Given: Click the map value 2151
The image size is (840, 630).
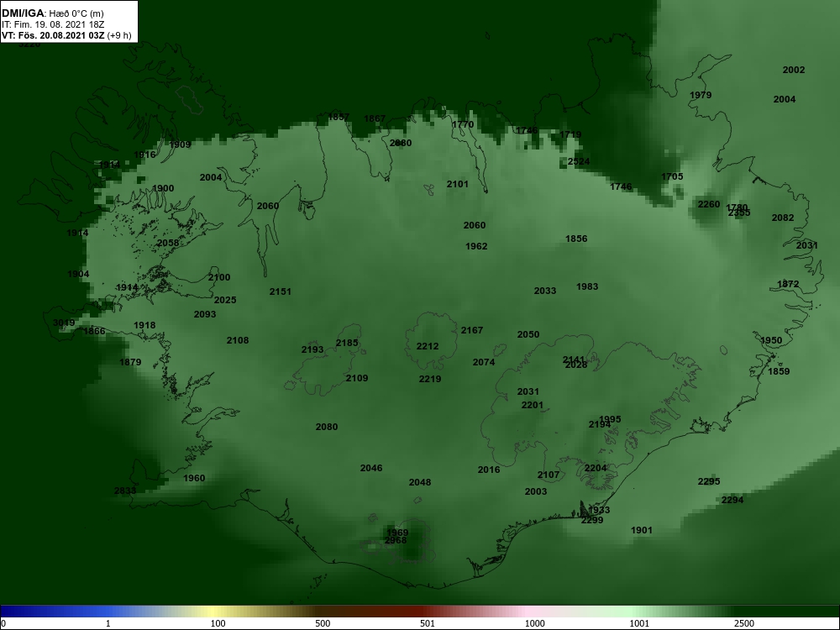Looking at the screenshot, I should (x=281, y=291).
